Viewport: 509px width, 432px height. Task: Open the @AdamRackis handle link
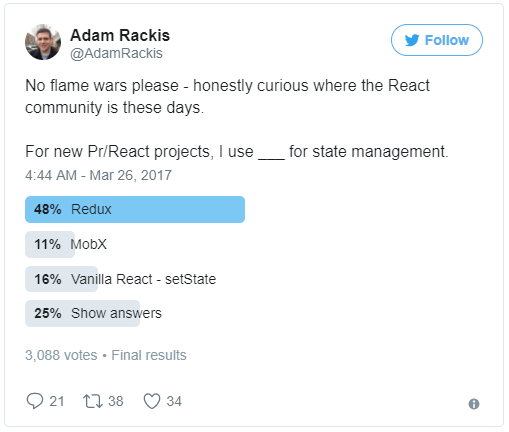click(x=116, y=53)
